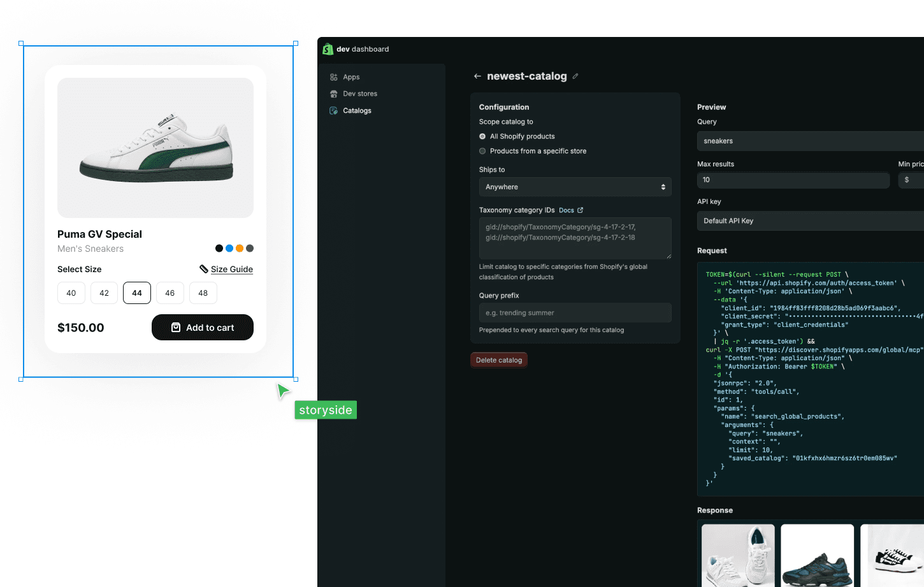Screen dimensions: 924x587
Task: Click the Max results field
Action: [x=793, y=180]
